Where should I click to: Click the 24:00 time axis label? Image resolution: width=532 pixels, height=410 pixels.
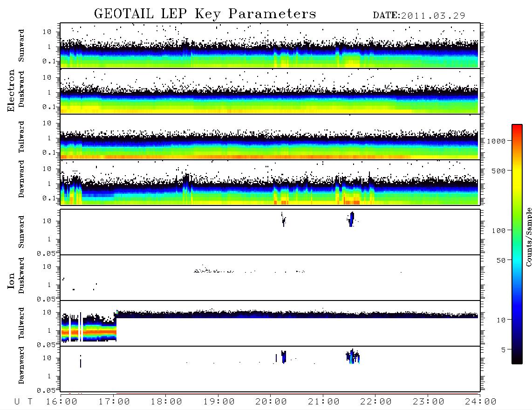click(x=480, y=402)
